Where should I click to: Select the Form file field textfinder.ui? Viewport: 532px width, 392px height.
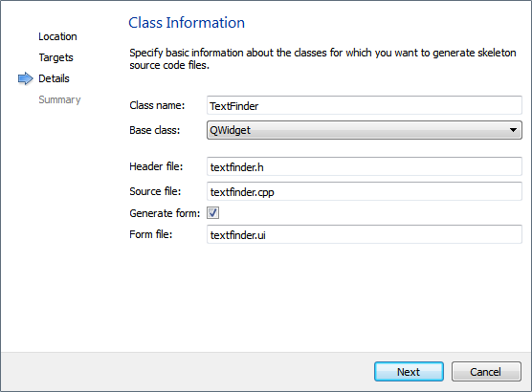pyautogui.click(x=365, y=234)
